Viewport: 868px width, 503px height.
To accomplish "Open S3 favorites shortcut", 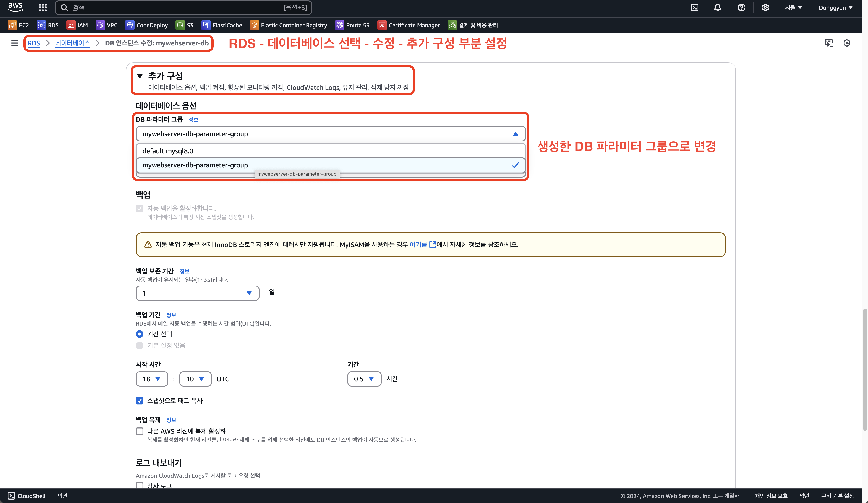I will click(185, 25).
